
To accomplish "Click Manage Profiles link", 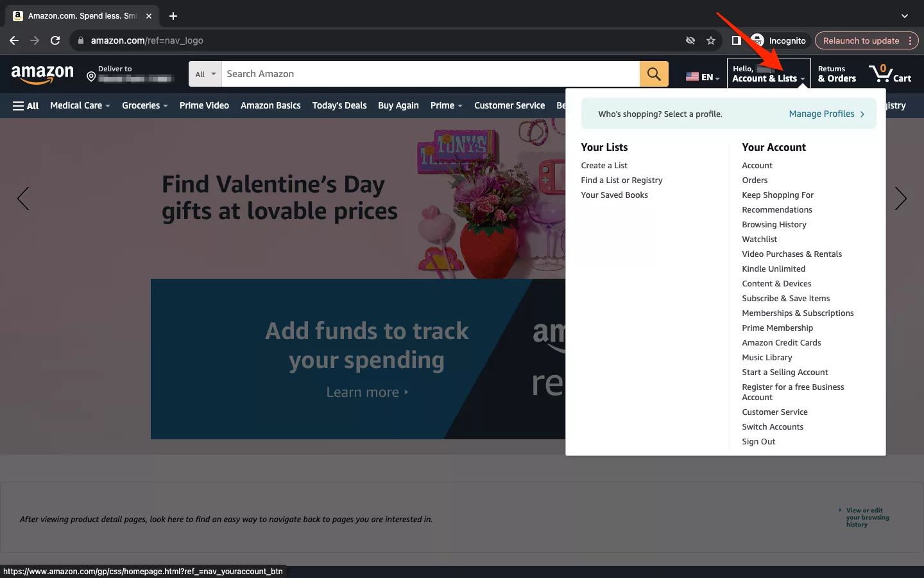I will (x=826, y=114).
